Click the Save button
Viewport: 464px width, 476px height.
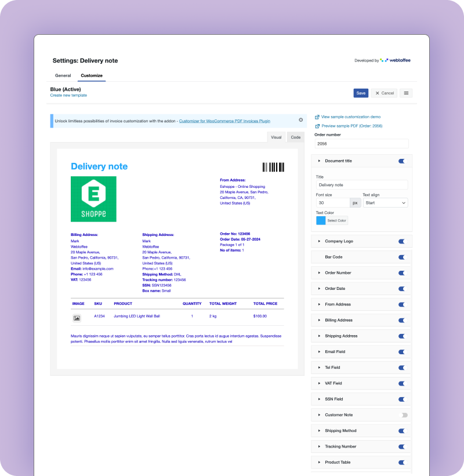pyautogui.click(x=360, y=93)
